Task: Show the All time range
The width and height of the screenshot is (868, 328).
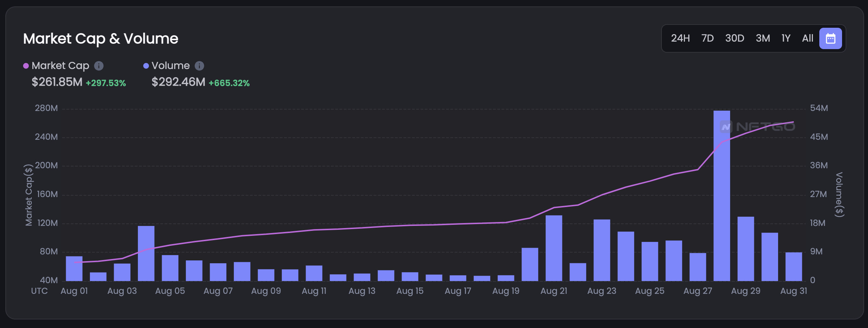Action: [808, 38]
